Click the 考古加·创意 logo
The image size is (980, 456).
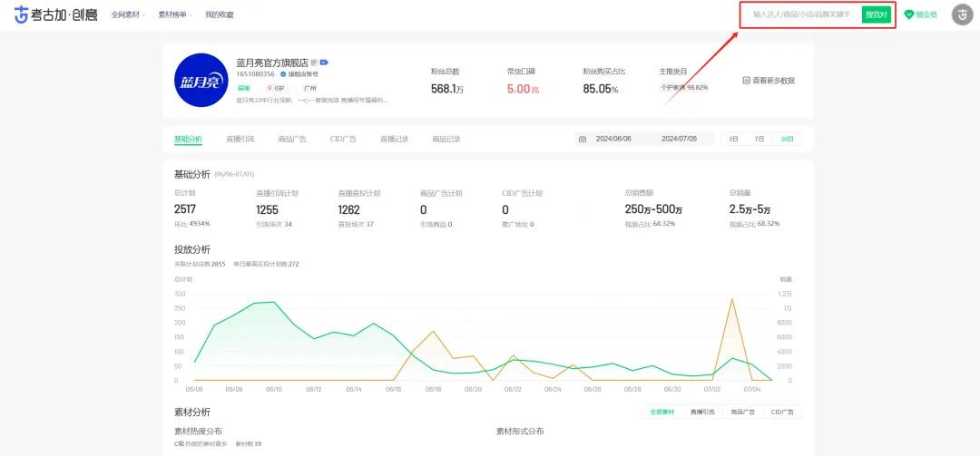[x=54, y=15]
